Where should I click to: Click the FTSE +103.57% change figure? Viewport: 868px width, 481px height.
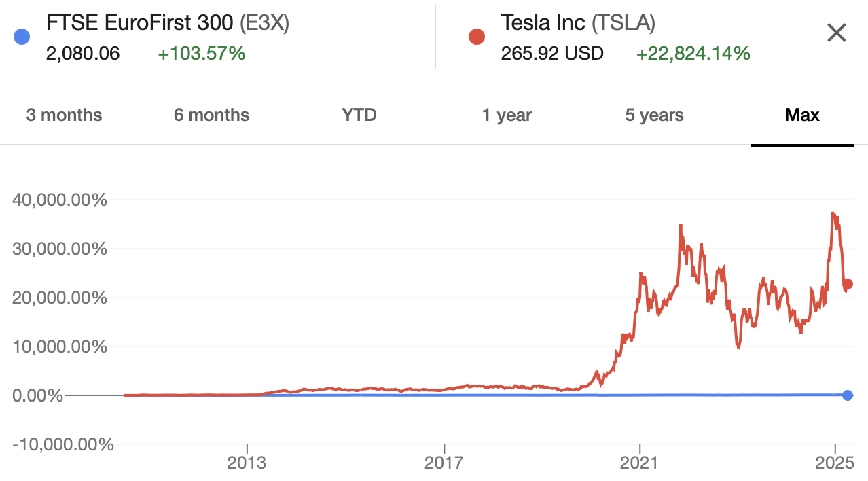pyautogui.click(x=201, y=53)
